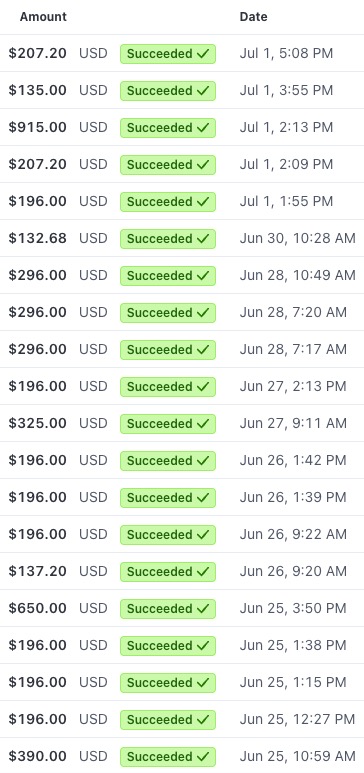This screenshot has width=364, height=773.
Task: Open the $915.00 payment row
Action: 182,127
